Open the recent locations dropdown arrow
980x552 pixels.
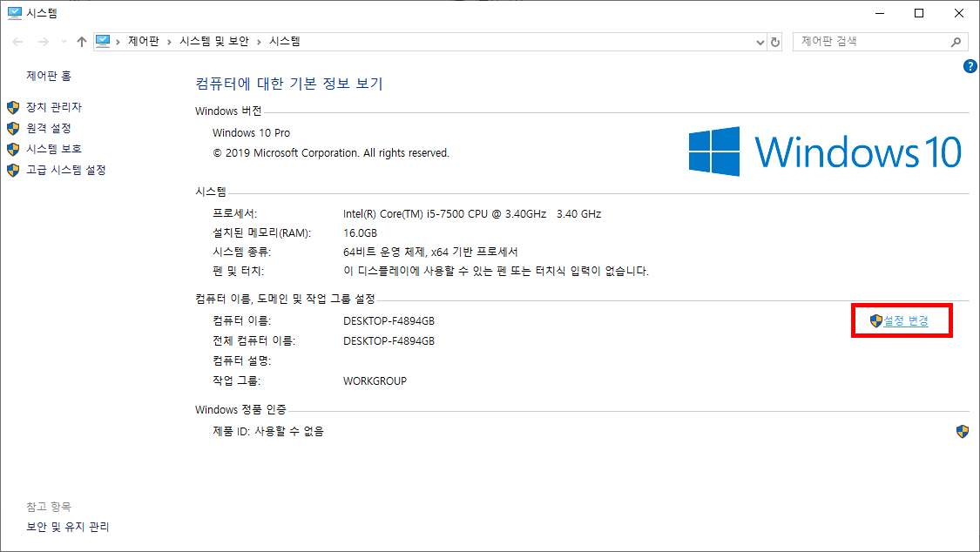point(64,42)
